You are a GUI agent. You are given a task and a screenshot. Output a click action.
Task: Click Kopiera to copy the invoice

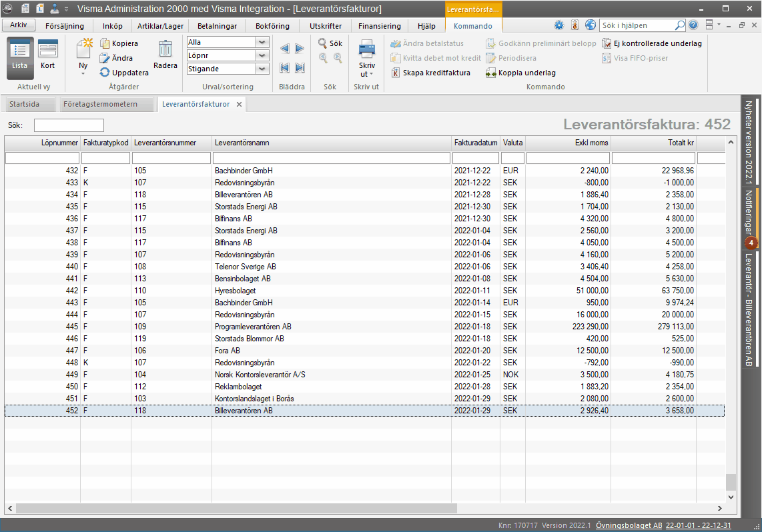pos(119,43)
